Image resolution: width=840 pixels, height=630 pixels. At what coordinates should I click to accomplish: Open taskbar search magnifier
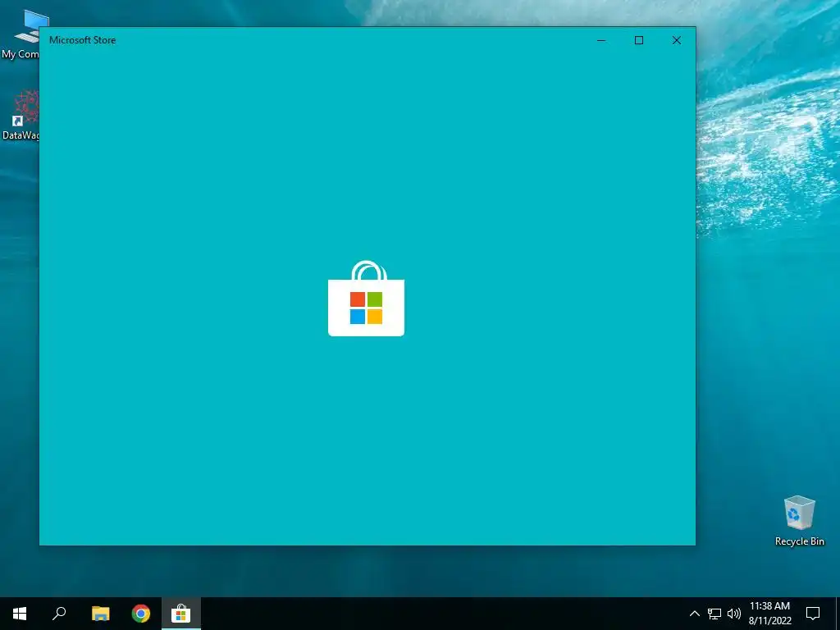point(59,614)
